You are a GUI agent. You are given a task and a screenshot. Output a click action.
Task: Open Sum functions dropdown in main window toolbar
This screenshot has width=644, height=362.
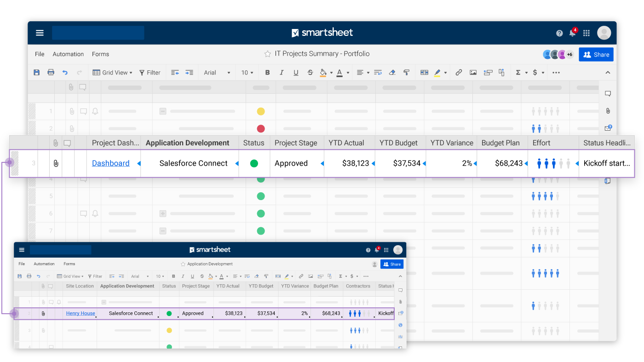pos(521,72)
